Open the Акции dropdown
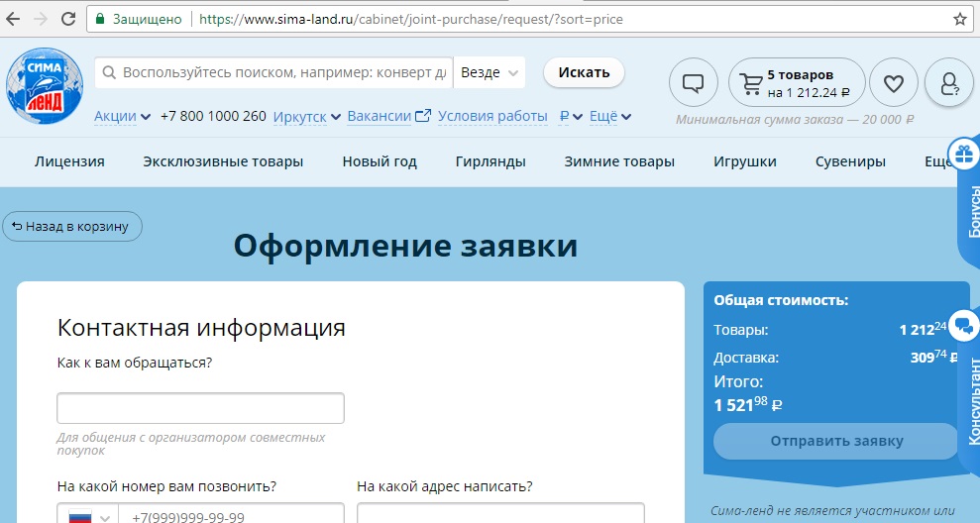Screen dimensions: 980x523 point(122,117)
